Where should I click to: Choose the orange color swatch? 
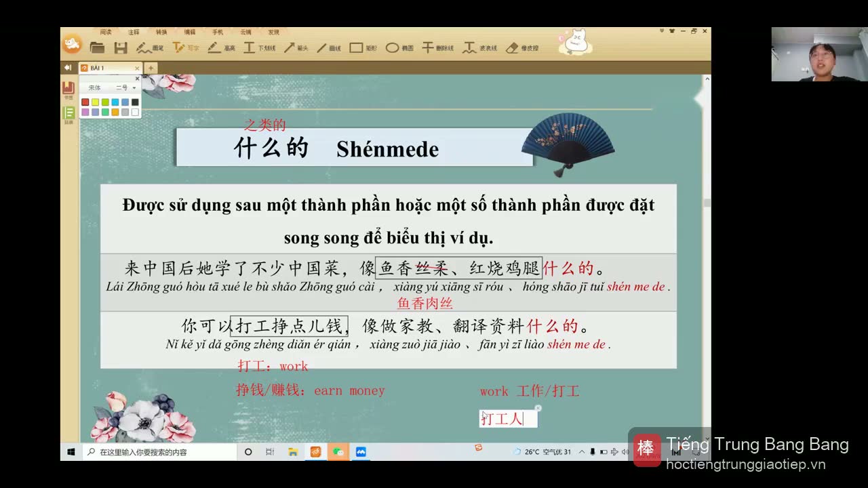tap(115, 112)
